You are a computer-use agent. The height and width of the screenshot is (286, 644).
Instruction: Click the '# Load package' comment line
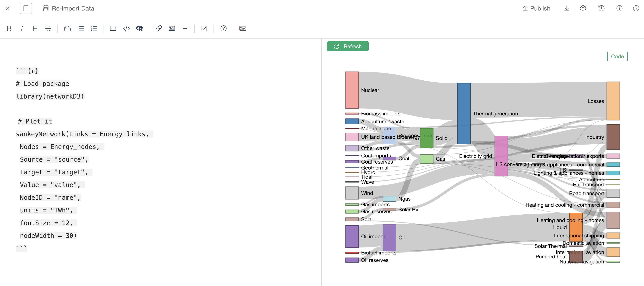pos(43,84)
